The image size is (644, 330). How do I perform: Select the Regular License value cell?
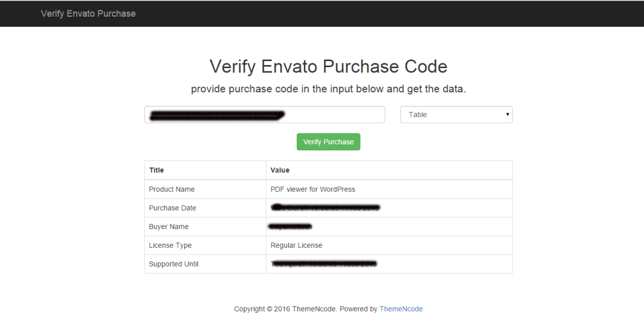click(x=297, y=245)
